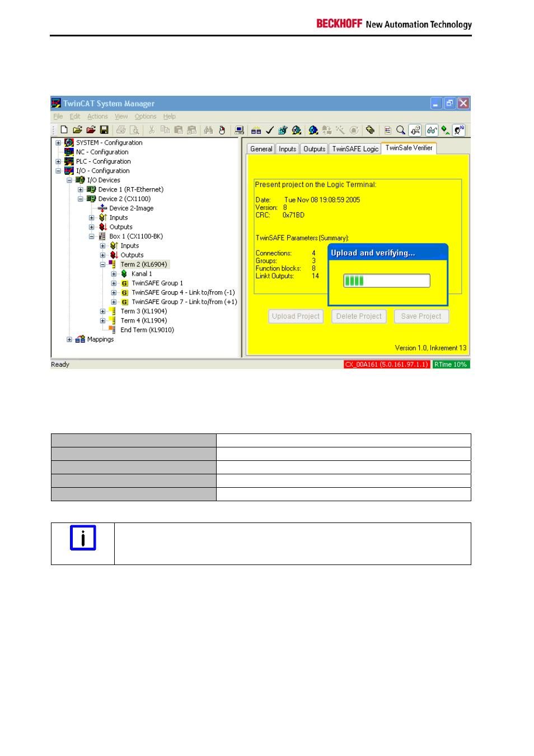Click the yellow Open folder toolbar icon
This screenshot has width=534, height=756.
(77, 130)
